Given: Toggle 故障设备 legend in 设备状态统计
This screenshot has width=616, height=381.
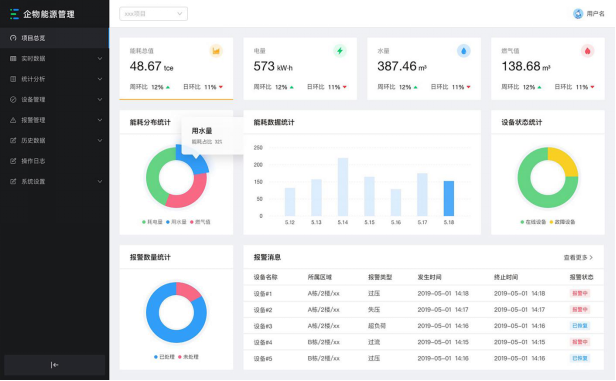Looking at the screenshot, I should [x=562, y=222].
